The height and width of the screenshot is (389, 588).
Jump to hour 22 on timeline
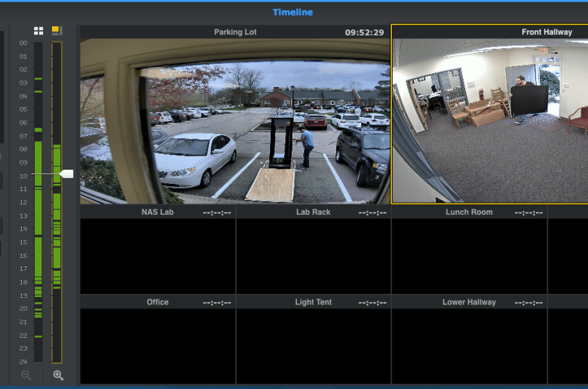23,335
